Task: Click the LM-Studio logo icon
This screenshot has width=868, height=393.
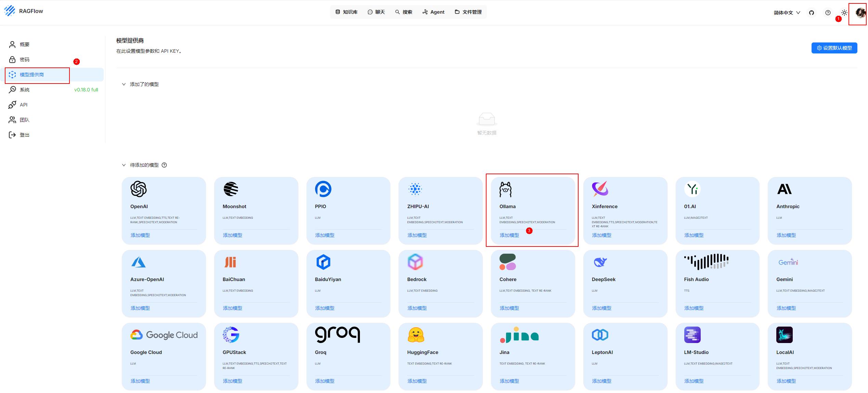Action: pos(692,335)
